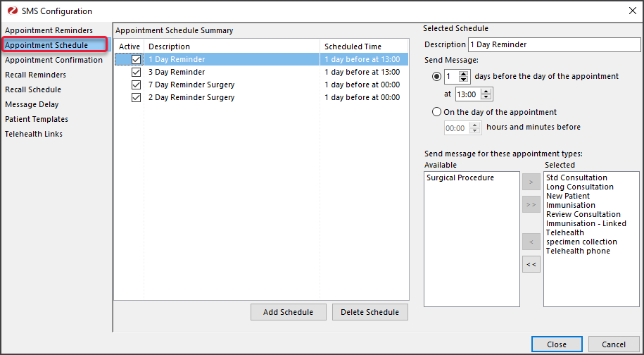This screenshot has width=644, height=355.
Task: Move all types with double right arrow button
Action: click(x=531, y=204)
